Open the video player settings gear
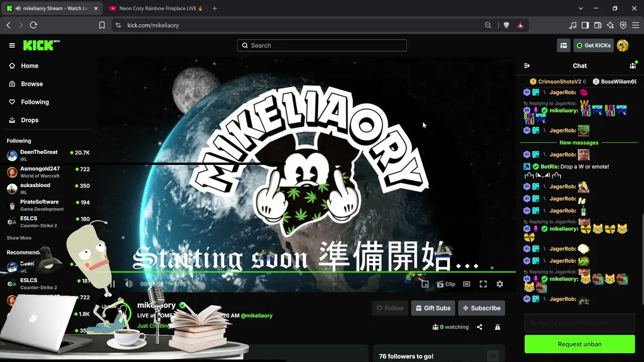644x362 pixels. click(x=500, y=284)
